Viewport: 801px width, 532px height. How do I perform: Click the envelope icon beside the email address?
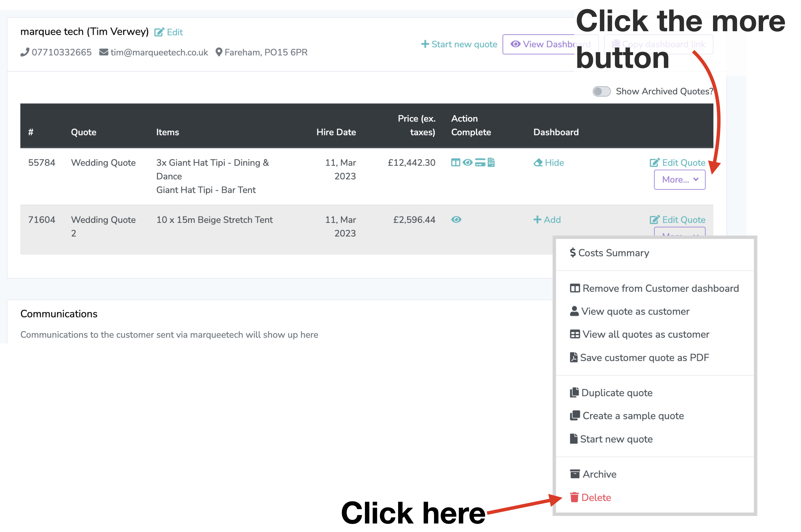click(103, 52)
